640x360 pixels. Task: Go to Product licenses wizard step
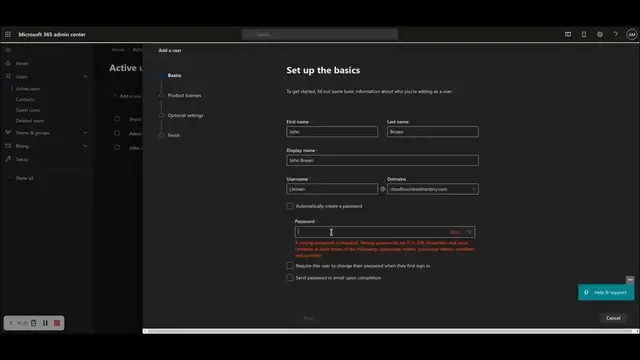(x=184, y=95)
